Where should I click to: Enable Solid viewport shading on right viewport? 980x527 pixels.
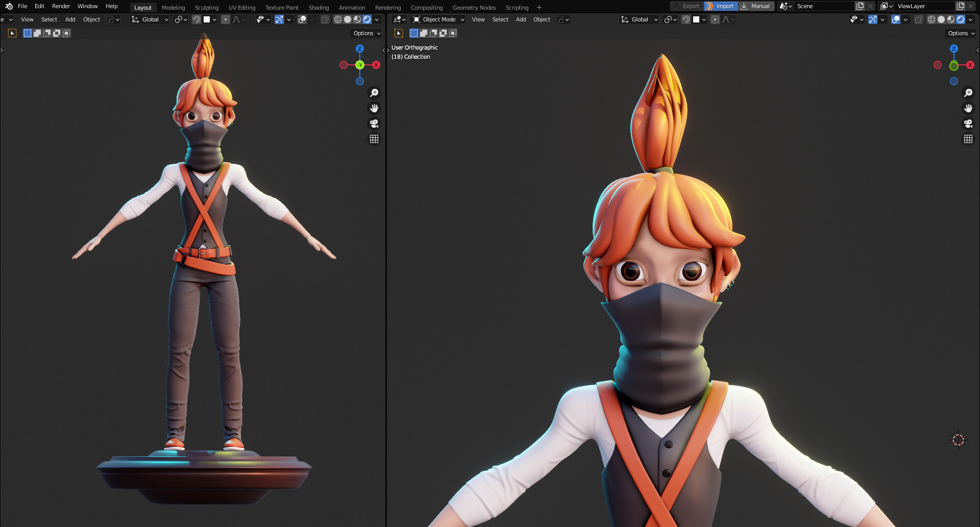pyautogui.click(x=940, y=19)
